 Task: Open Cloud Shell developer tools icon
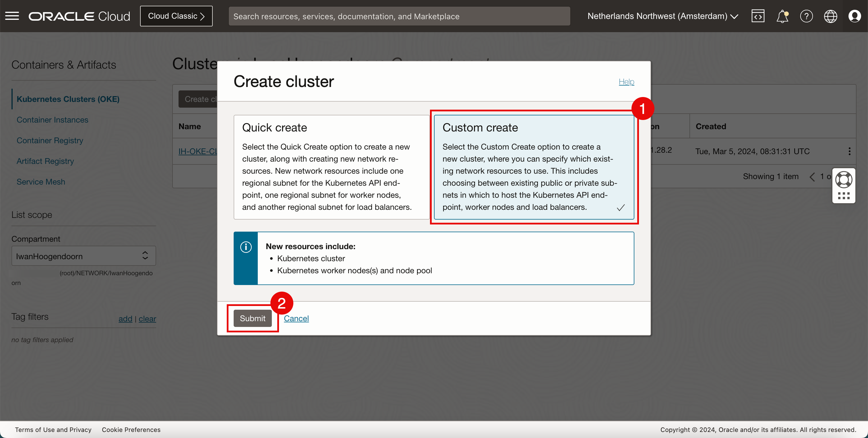coord(758,16)
